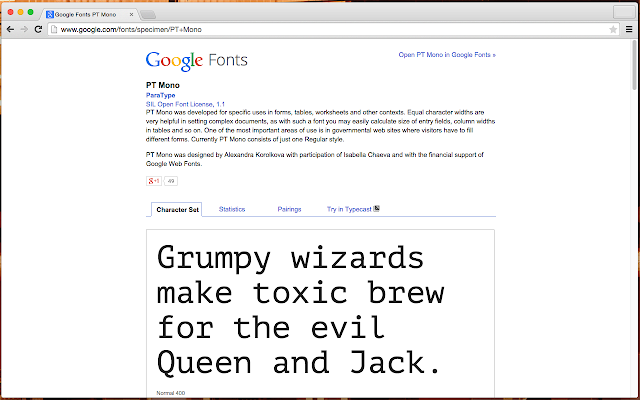Click the Google Fonts logo
The height and width of the screenshot is (400, 640).
point(197,61)
